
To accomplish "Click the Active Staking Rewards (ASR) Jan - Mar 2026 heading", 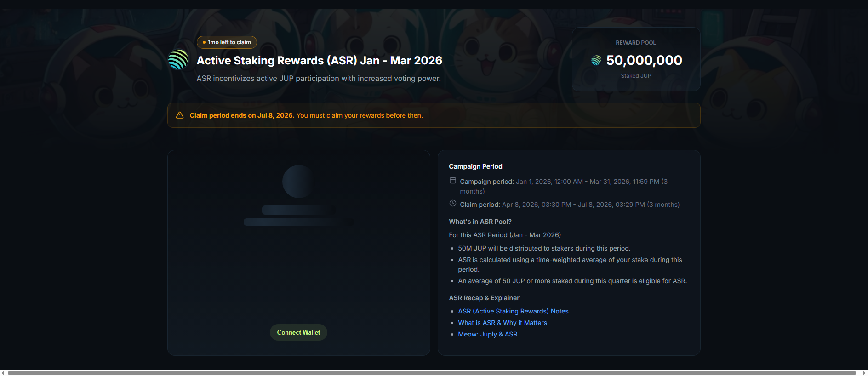I will pyautogui.click(x=319, y=60).
